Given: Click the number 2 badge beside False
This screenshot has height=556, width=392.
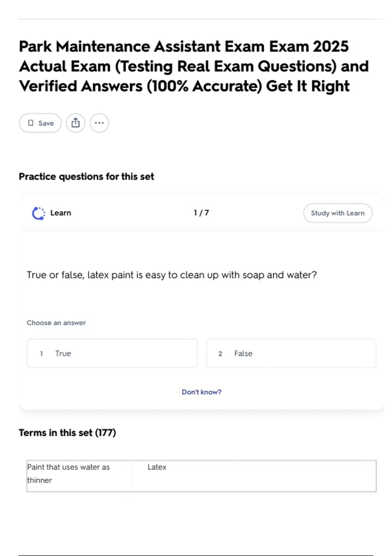Looking at the screenshot, I should [x=220, y=354].
